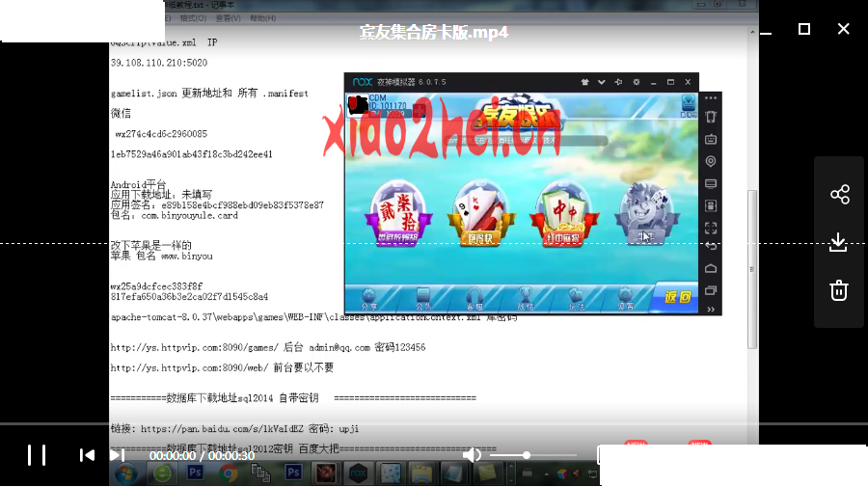Click the red plus add-cards button
Screen dimensions: 868x487
(x=420, y=111)
